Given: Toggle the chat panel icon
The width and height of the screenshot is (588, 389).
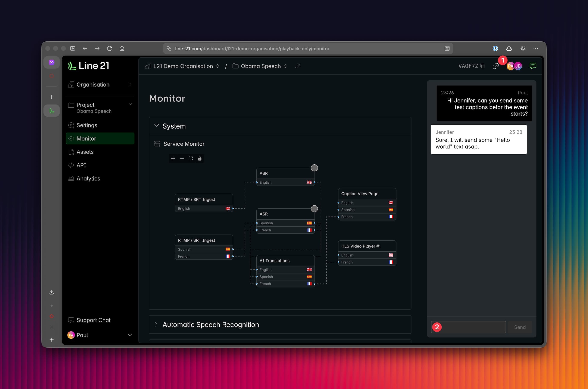Looking at the screenshot, I should point(533,66).
